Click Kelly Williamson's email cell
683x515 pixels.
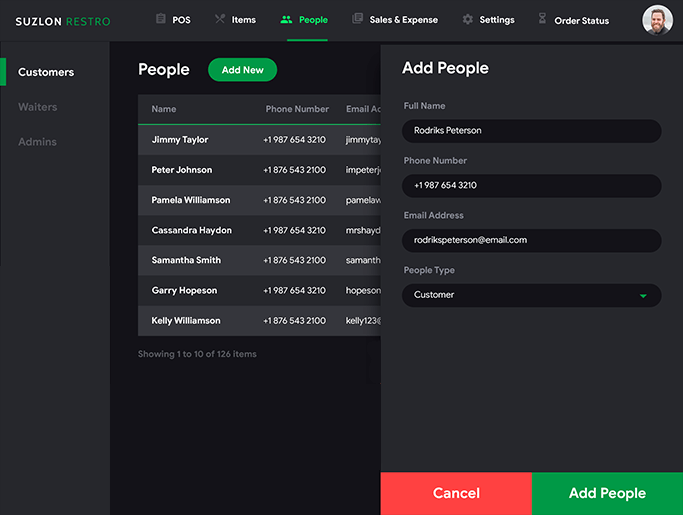click(363, 321)
